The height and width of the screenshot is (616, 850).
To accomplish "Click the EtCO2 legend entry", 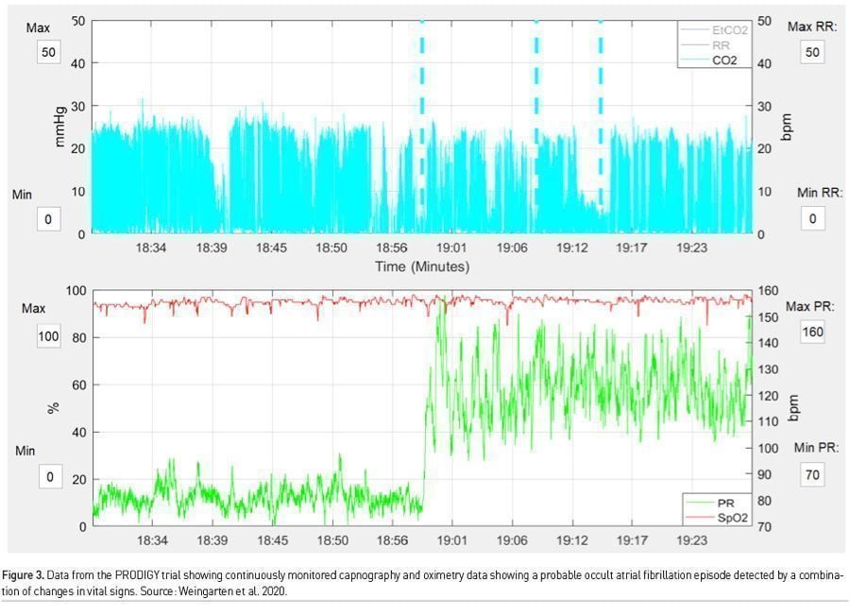I will 715,30.
